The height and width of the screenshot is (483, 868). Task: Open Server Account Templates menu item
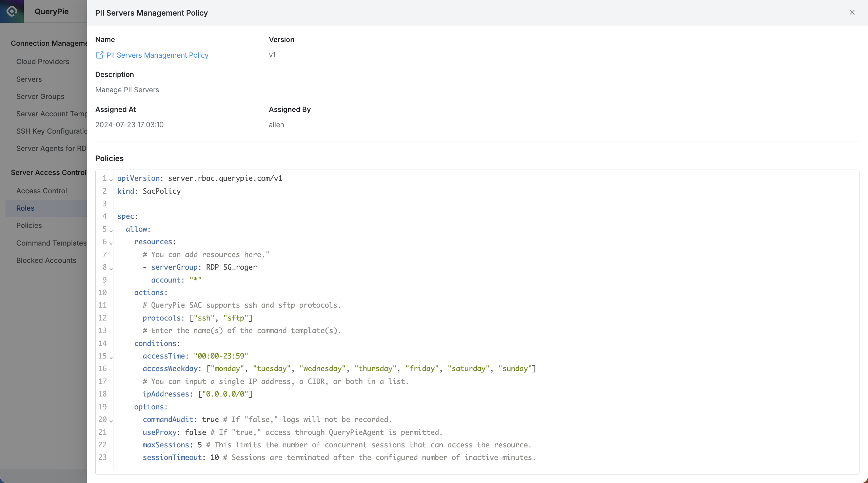pos(52,114)
